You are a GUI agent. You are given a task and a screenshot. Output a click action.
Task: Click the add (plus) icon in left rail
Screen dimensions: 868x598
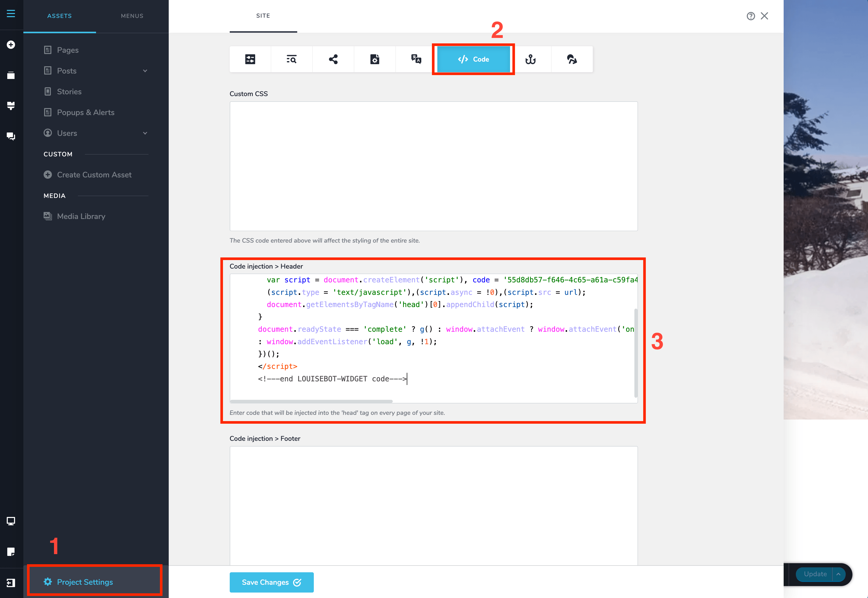[11, 45]
